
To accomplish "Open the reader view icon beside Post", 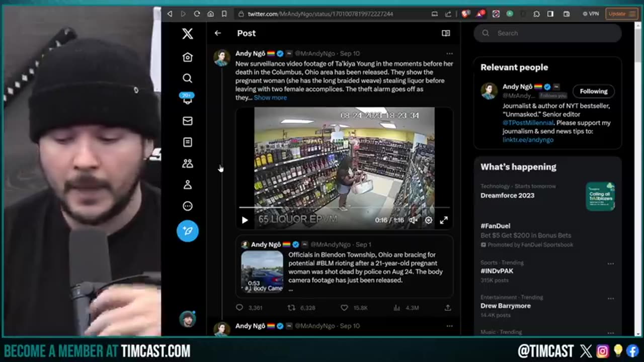I will click(x=446, y=33).
